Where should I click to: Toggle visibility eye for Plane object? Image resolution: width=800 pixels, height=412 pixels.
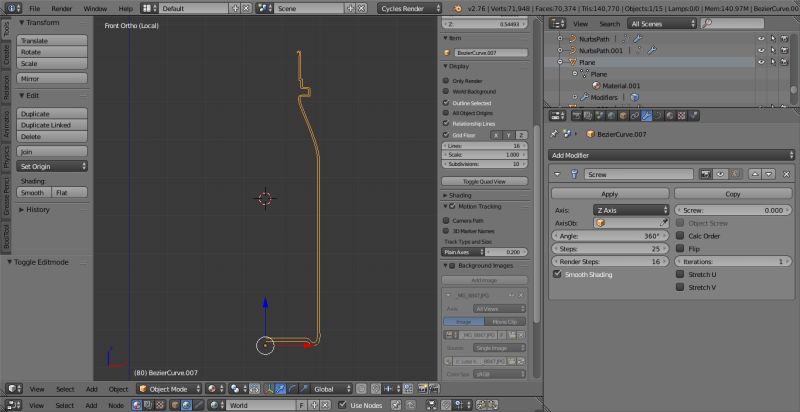click(761, 62)
